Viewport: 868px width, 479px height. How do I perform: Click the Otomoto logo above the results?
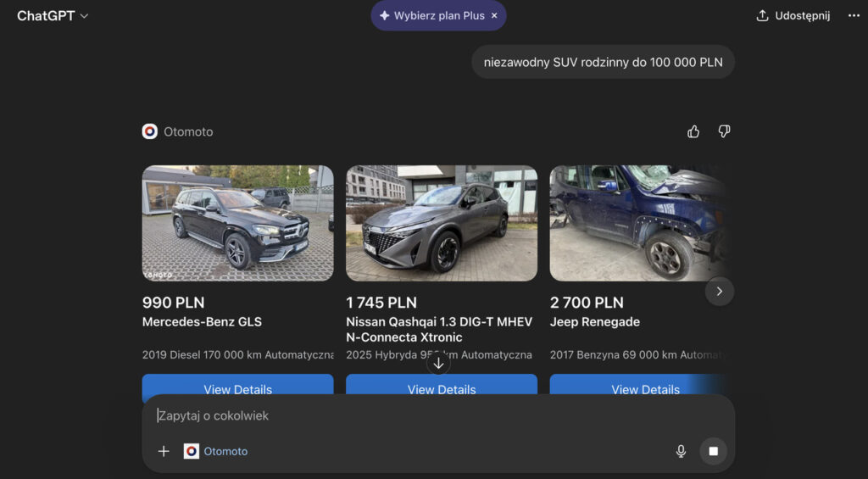(150, 131)
